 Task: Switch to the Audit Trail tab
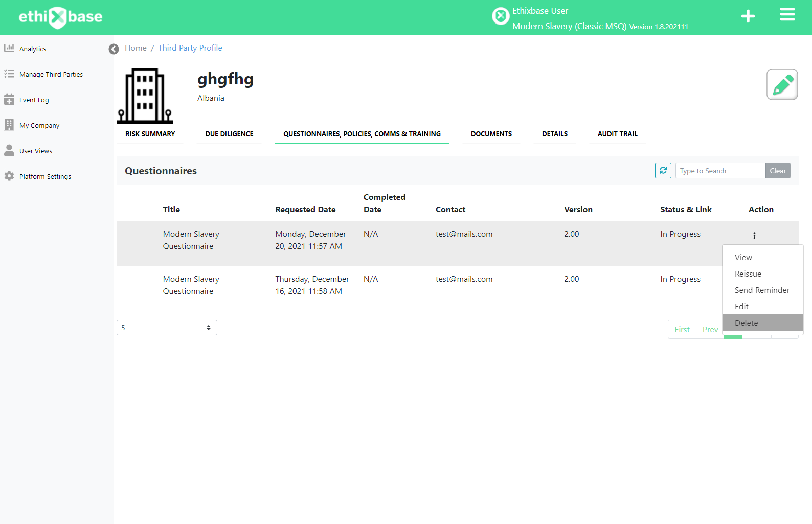[x=617, y=134]
